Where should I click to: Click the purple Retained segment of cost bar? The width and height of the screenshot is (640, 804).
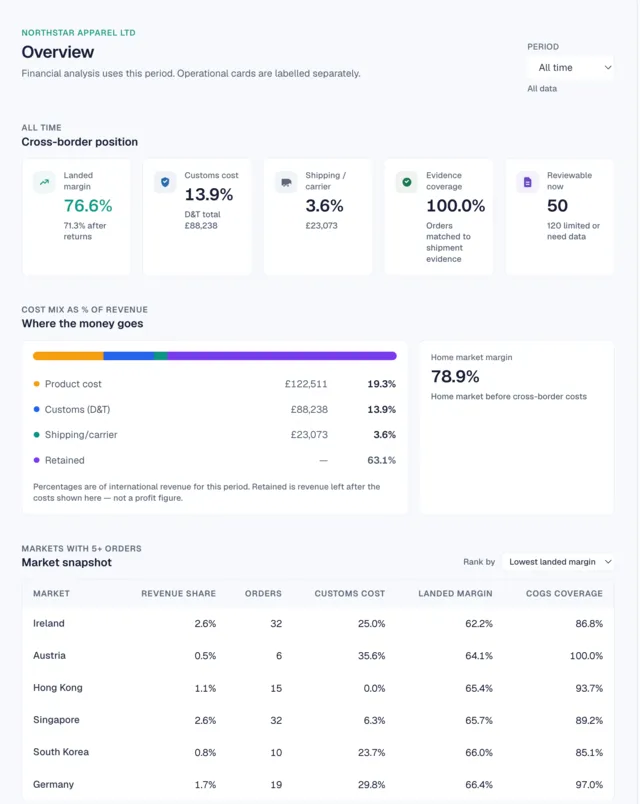pos(282,356)
